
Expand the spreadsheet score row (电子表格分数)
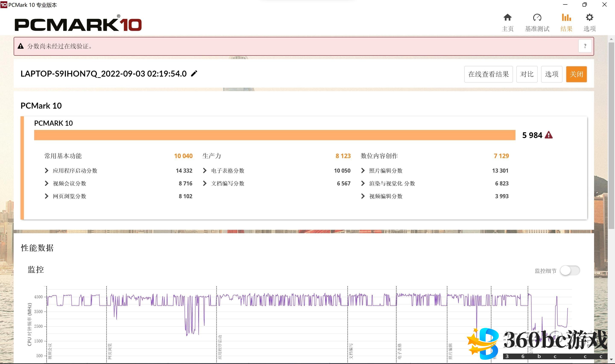pos(205,170)
